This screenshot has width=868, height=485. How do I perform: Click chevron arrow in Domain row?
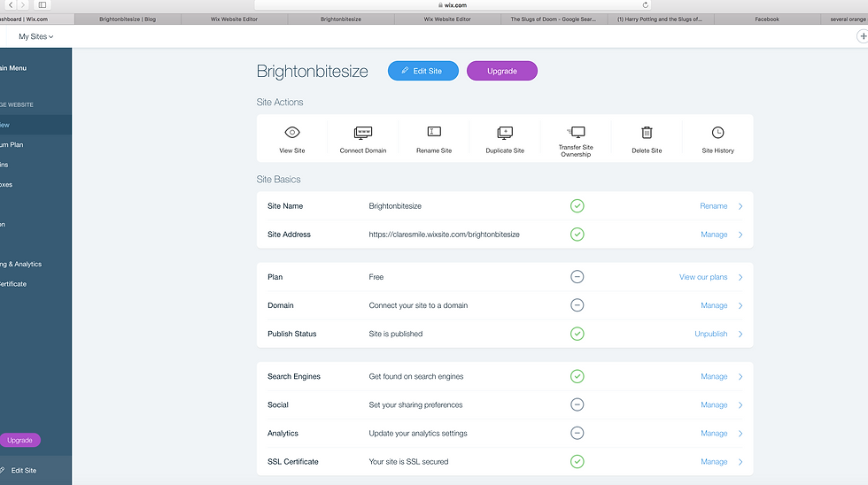pos(740,305)
